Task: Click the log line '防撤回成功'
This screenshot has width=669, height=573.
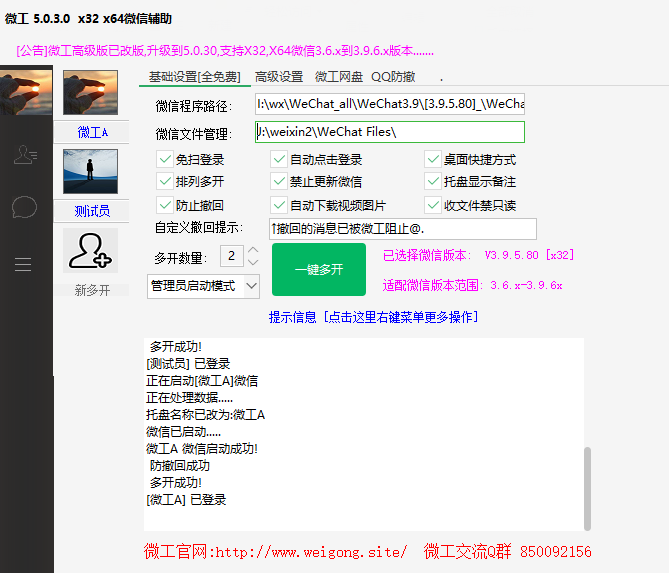Action: pos(180,465)
